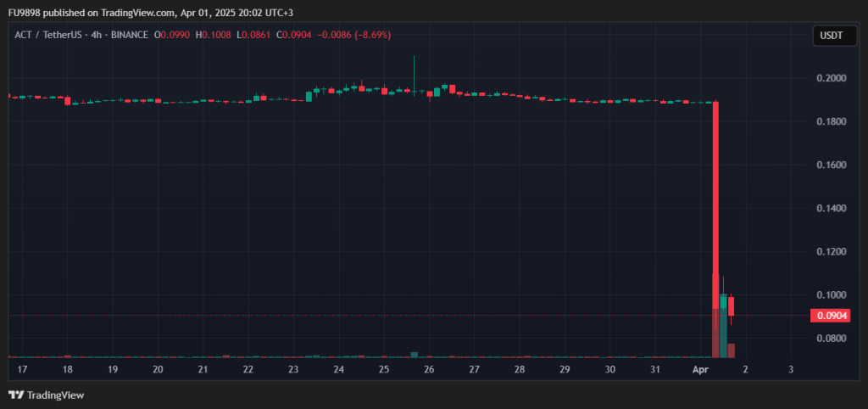Click date label 27 on time axis
Screen dimensions: 868x409
[475, 369]
